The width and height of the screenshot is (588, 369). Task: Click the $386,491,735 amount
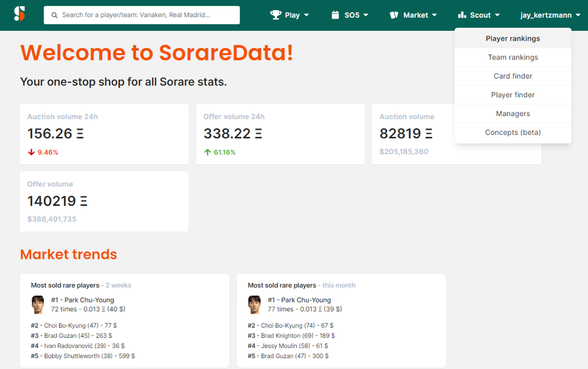[x=52, y=219]
